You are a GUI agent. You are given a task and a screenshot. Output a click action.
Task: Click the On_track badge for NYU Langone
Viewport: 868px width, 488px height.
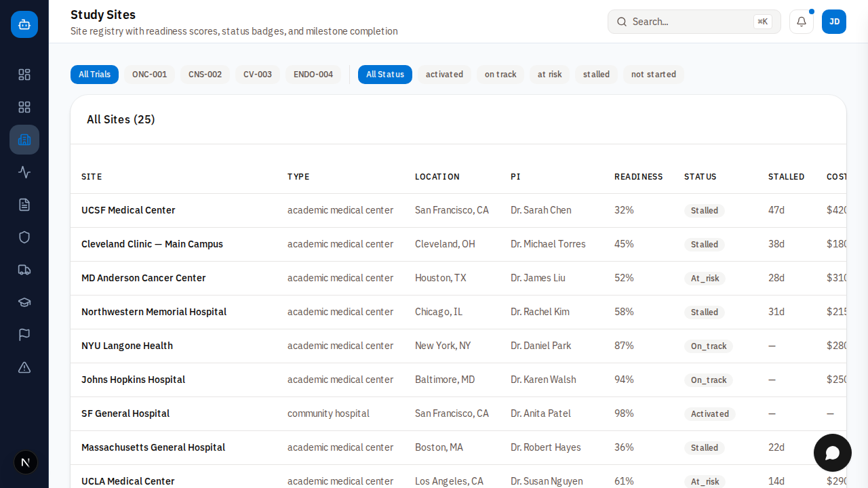(x=709, y=346)
